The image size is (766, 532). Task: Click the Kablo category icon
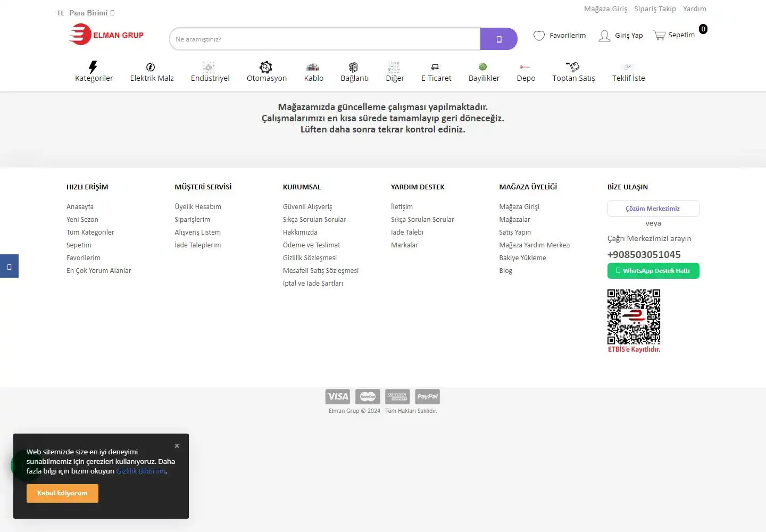coord(313,67)
